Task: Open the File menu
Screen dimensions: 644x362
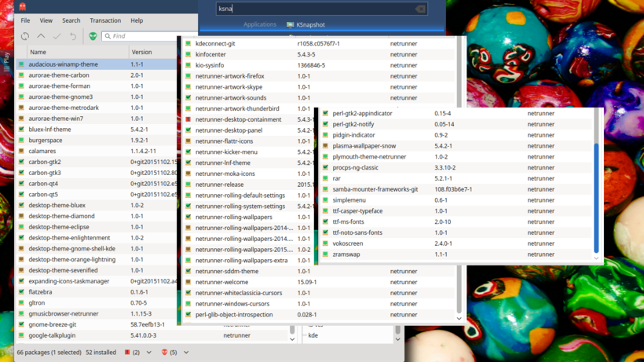Action: (x=25, y=20)
